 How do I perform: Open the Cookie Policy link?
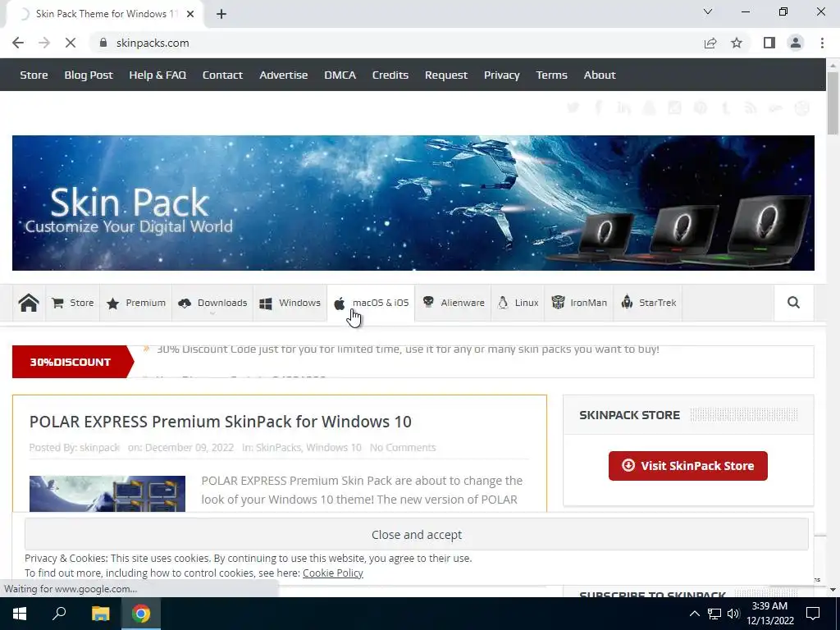point(333,573)
